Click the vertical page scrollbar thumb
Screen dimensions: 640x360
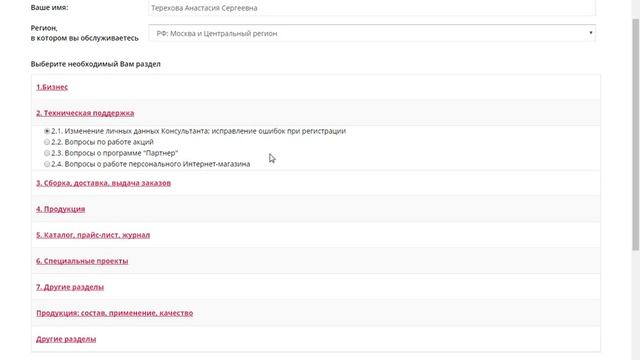click(x=636, y=135)
